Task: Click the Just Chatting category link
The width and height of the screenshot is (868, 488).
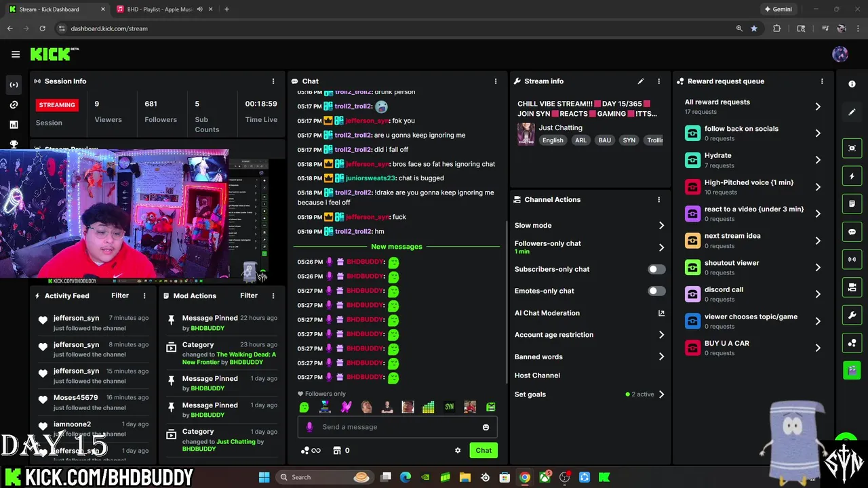Action: [x=236, y=442]
